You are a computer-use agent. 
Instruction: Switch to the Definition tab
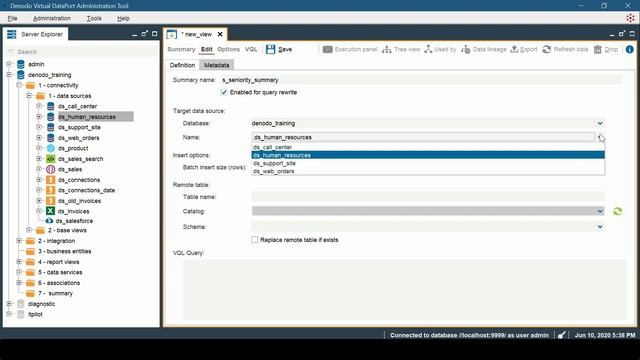pos(182,65)
